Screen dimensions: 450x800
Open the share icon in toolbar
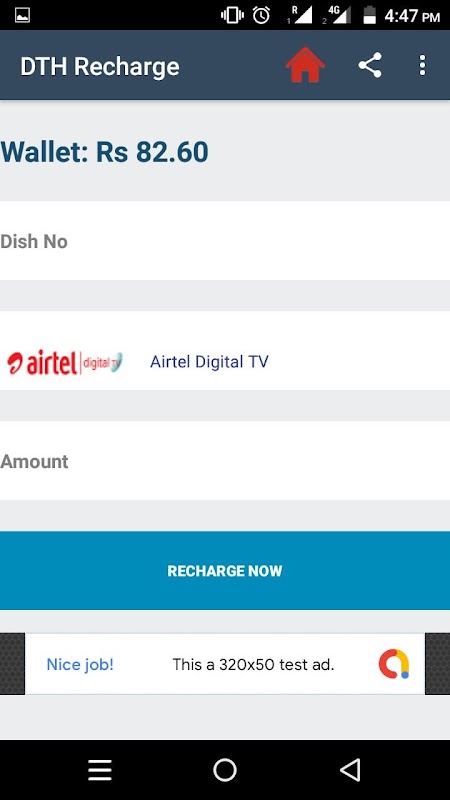370,65
